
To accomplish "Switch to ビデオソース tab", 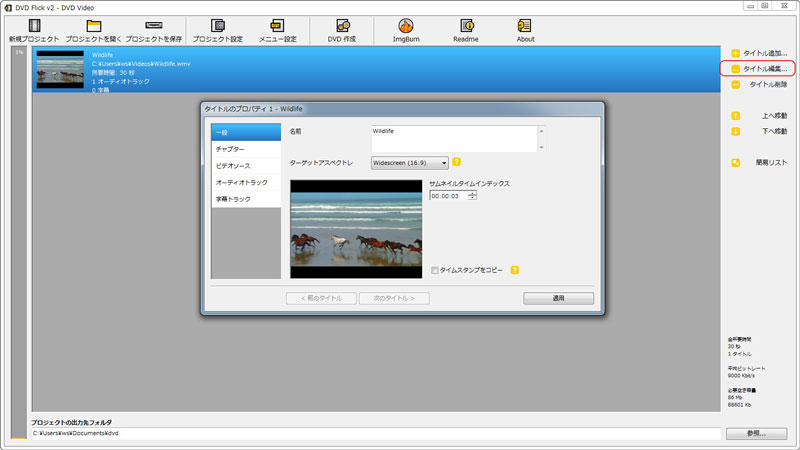I will point(245,166).
